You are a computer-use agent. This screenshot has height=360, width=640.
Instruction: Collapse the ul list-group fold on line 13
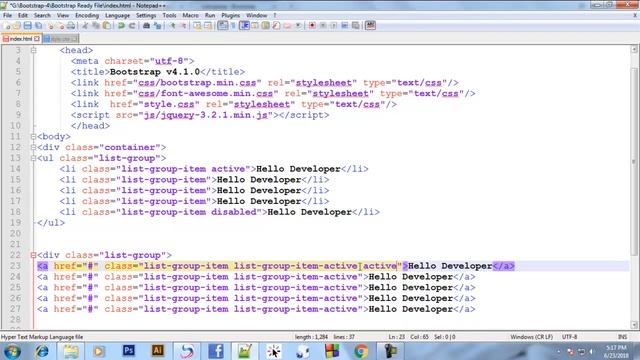tap(33, 158)
